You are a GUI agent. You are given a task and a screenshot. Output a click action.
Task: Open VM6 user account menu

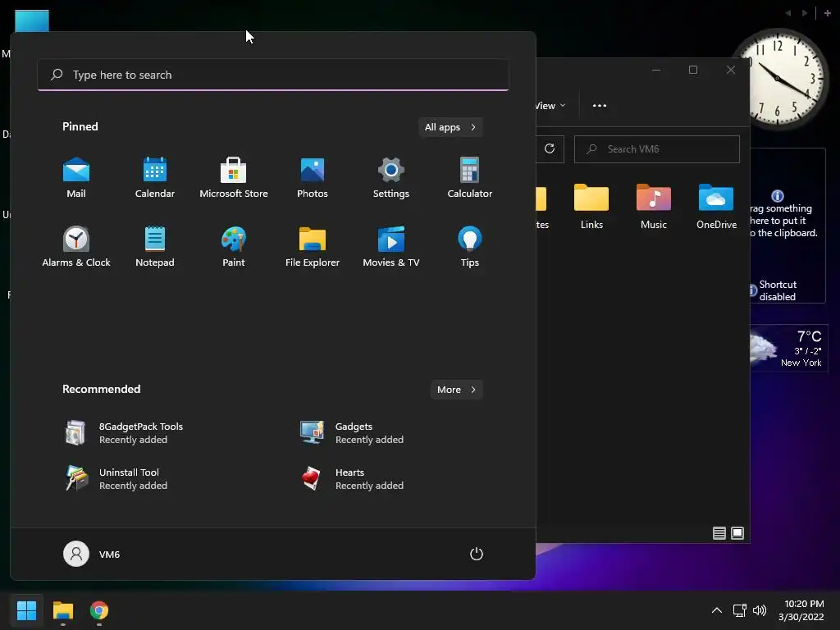coord(92,554)
